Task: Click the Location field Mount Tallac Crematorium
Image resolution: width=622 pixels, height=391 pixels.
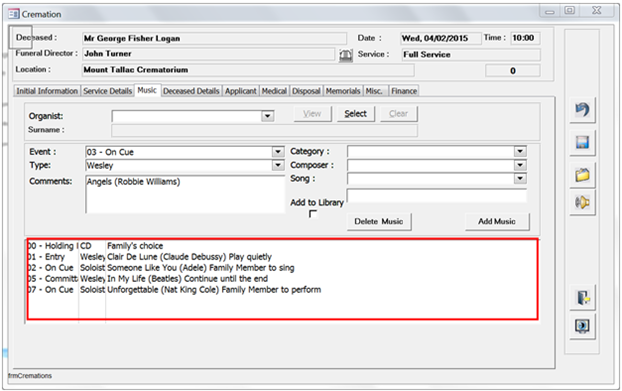Action: click(x=248, y=70)
